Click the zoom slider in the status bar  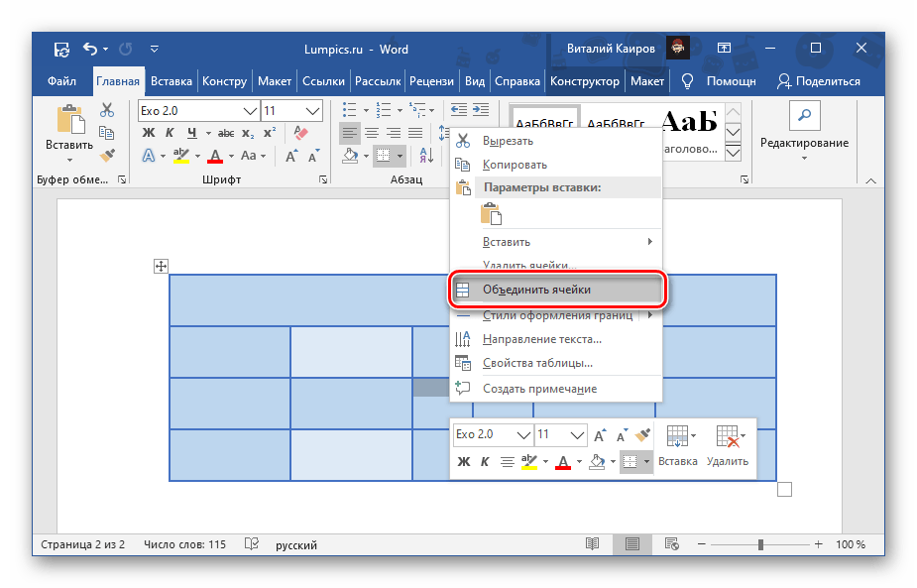[761, 544]
